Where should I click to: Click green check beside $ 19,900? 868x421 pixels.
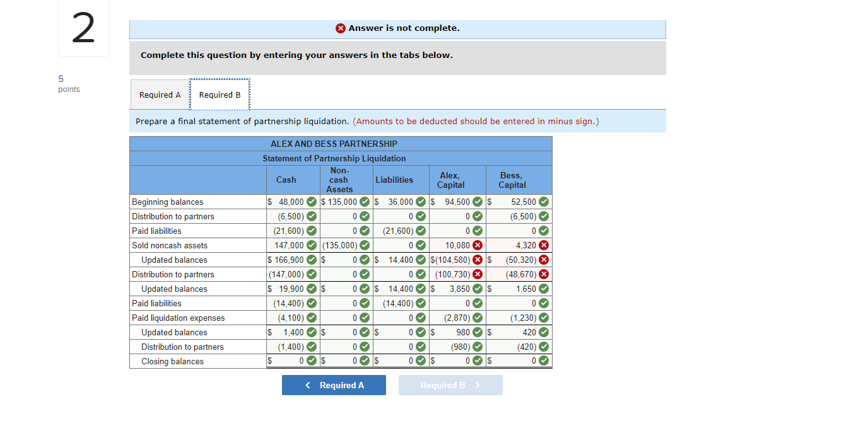[312, 289]
